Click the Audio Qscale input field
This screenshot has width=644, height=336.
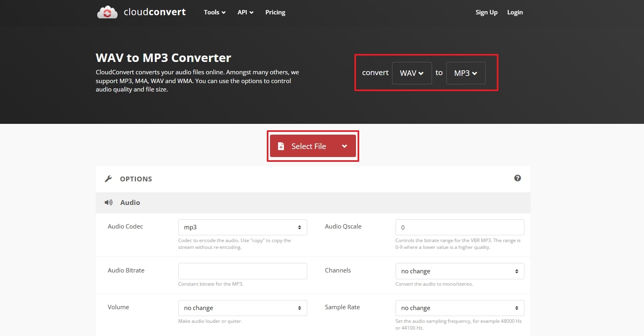coord(460,227)
